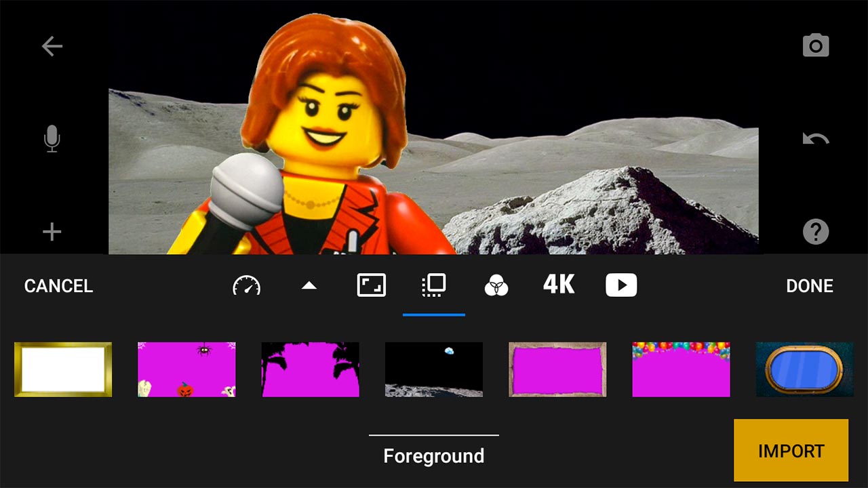Open the playback speed dial icon
This screenshot has height=488, width=868.
[247, 285]
